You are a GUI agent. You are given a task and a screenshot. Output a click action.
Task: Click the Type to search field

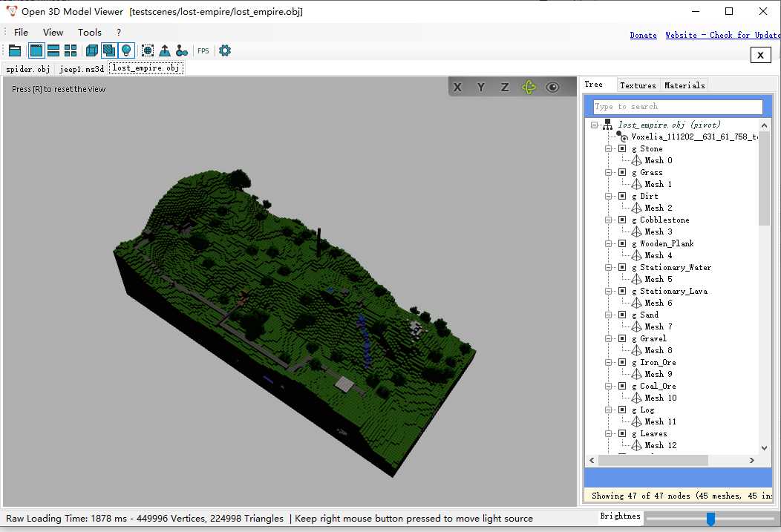coord(677,107)
